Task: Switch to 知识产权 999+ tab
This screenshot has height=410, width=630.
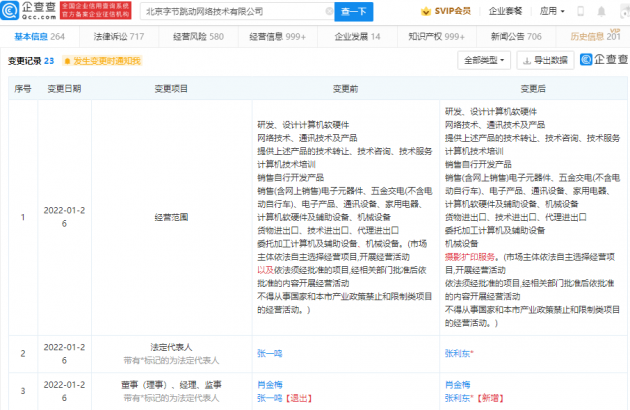Action: (x=436, y=37)
